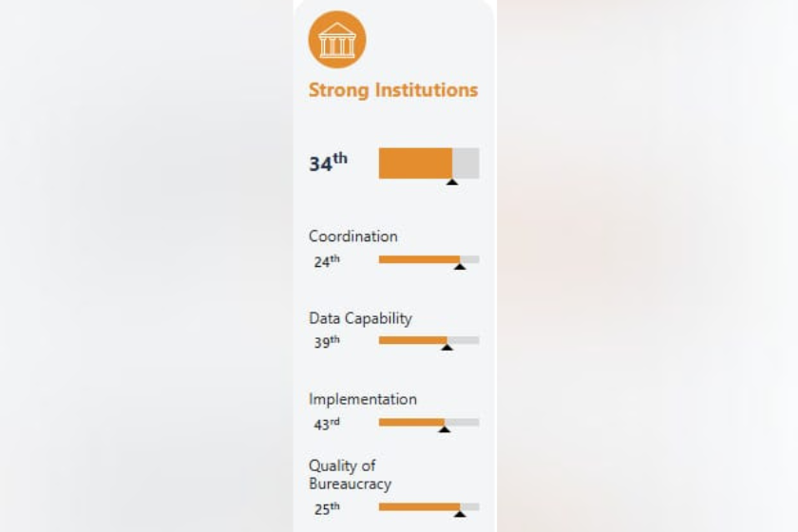Select the 25th rank value
The image size is (798, 532).
(327, 508)
